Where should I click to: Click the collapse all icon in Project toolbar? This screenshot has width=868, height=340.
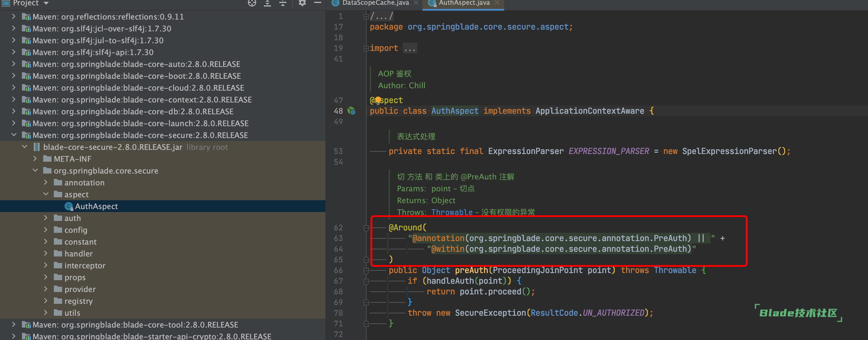[x=283, y=3]
